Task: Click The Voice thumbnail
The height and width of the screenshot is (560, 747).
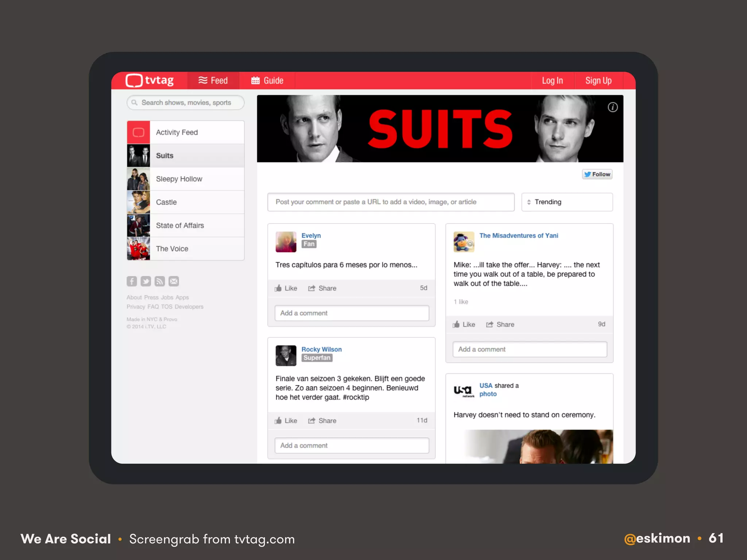Action: click(x=139, y=249)
